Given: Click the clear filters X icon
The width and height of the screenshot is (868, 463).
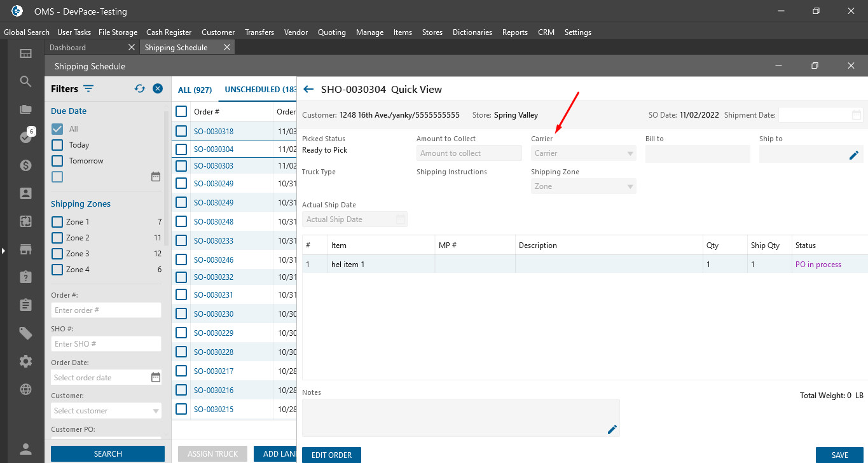Looking at the screenshot, I should (x=158, y=89).
